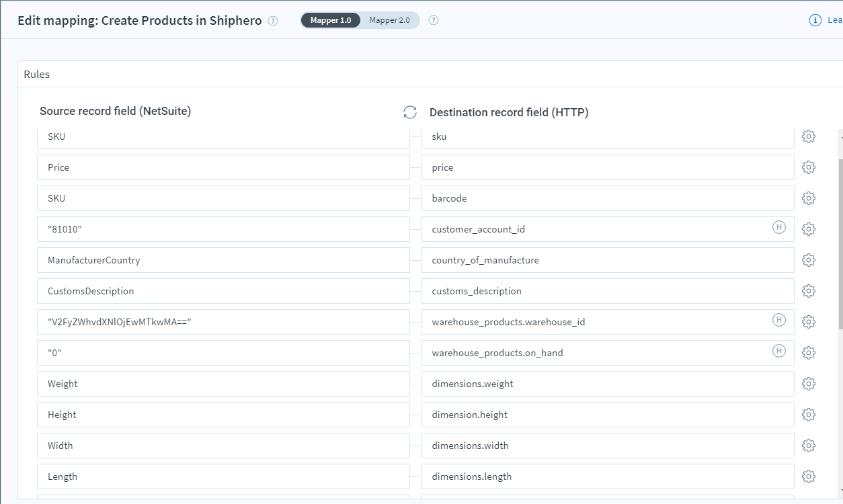Open the SKU source field dropdown
The image size is (843, 504).
(224, 136)
